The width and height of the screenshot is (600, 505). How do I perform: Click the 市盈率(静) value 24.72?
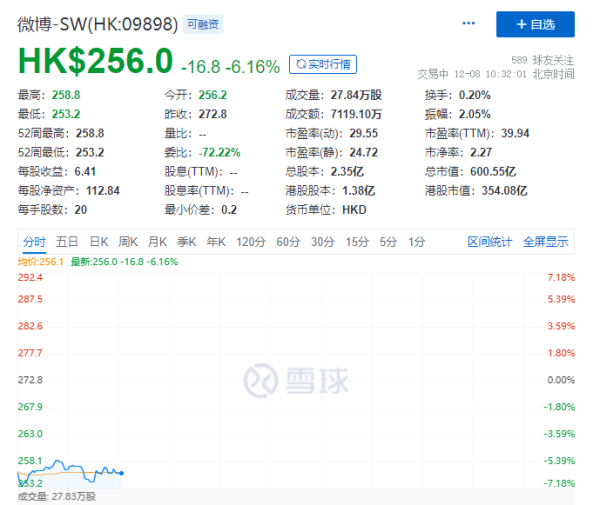pos(364,152)
